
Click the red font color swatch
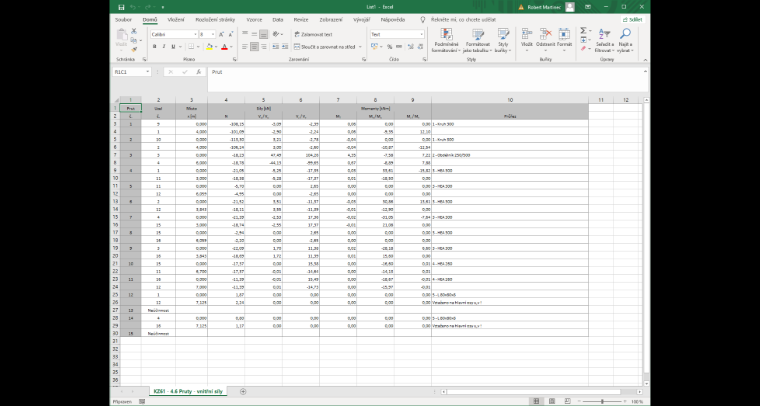(x=224, y=47)
